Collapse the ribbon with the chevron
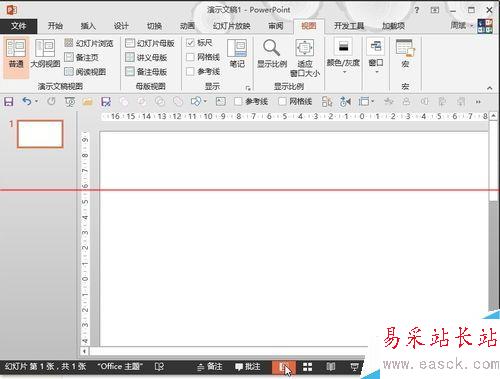Screen dimensions: 500x379 click(489, 88)
